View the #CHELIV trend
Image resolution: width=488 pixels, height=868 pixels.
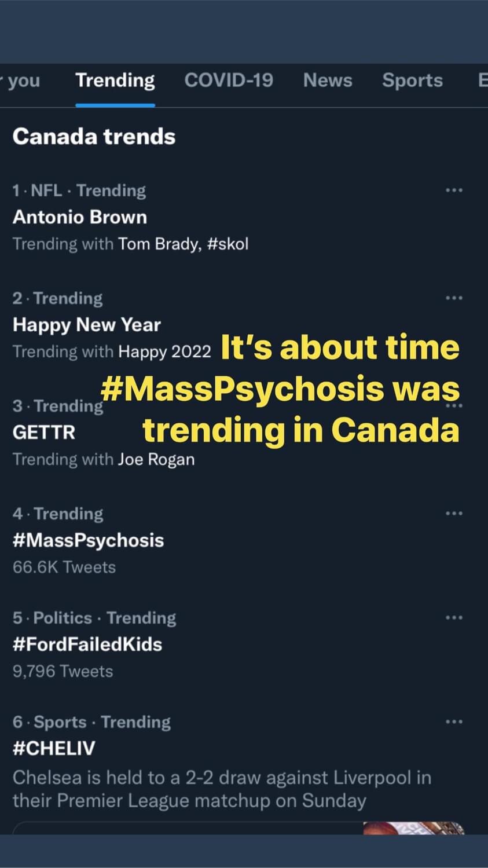click(53, 748)
